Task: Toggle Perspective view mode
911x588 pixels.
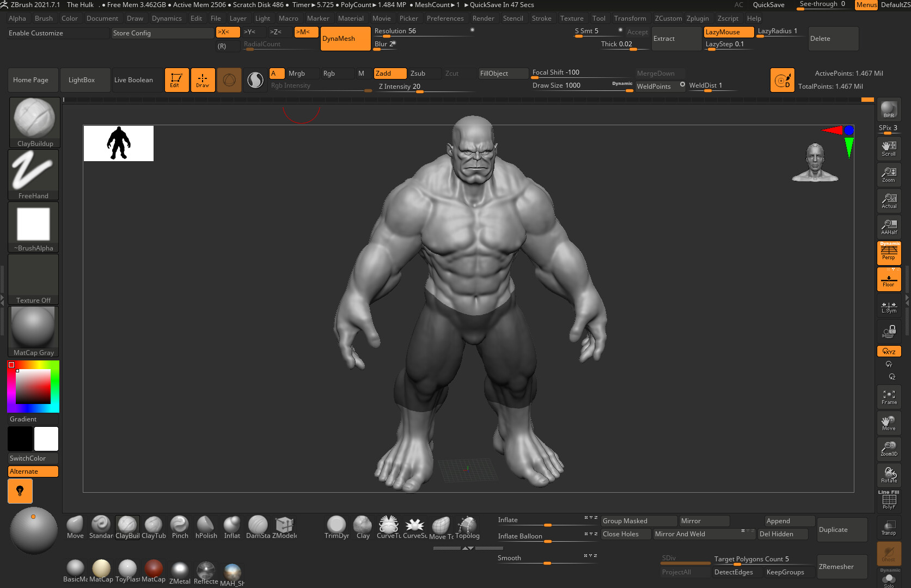Action: [x=888, y=252]
